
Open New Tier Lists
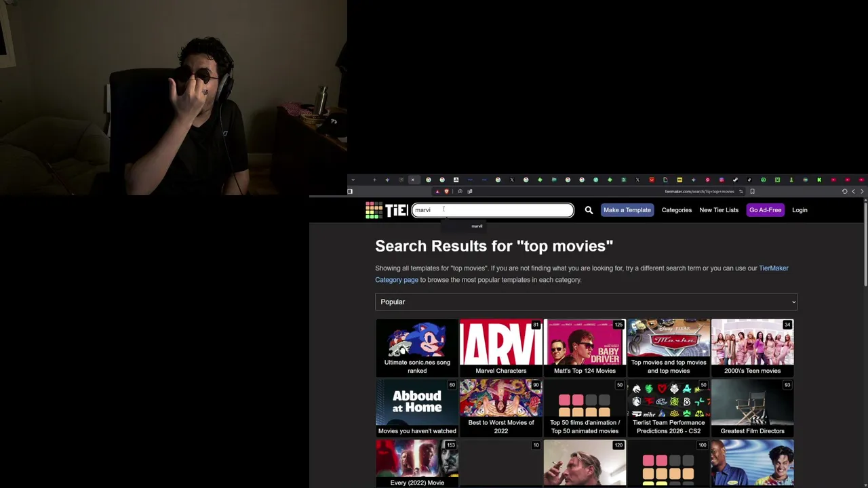(719, 210)
